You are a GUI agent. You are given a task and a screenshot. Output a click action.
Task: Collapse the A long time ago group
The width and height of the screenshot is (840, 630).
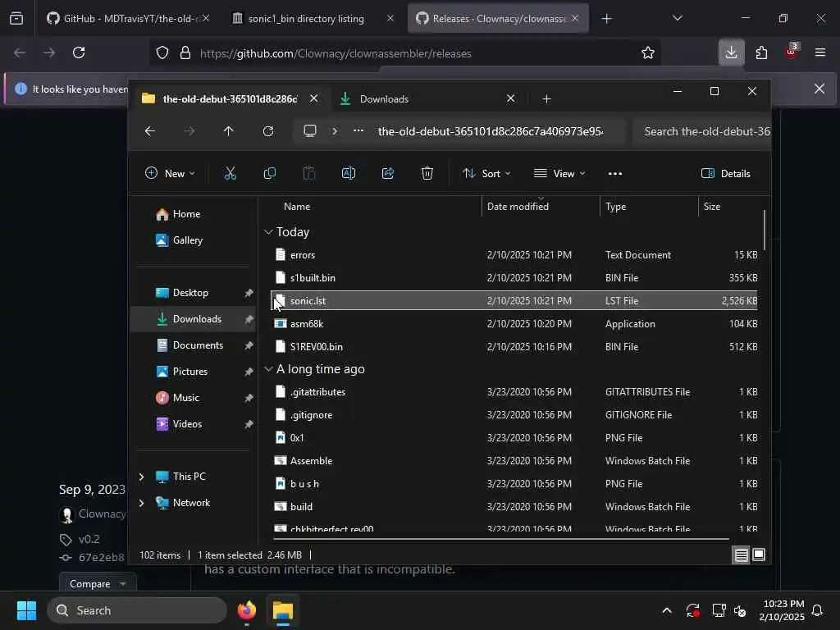coord(268,369)
